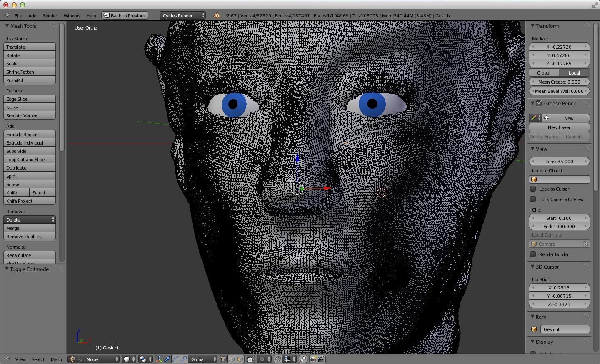The height and width of the screenshot is (364, 600).
Task: Enable the translate manipulator arrow icon
Action: (x=167, y=359)
